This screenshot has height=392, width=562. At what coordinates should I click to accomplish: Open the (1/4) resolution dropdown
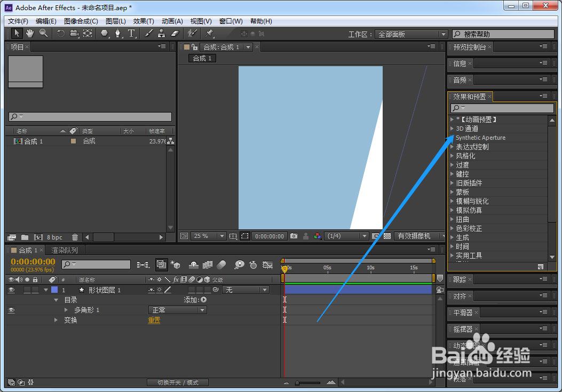(346, 236)
